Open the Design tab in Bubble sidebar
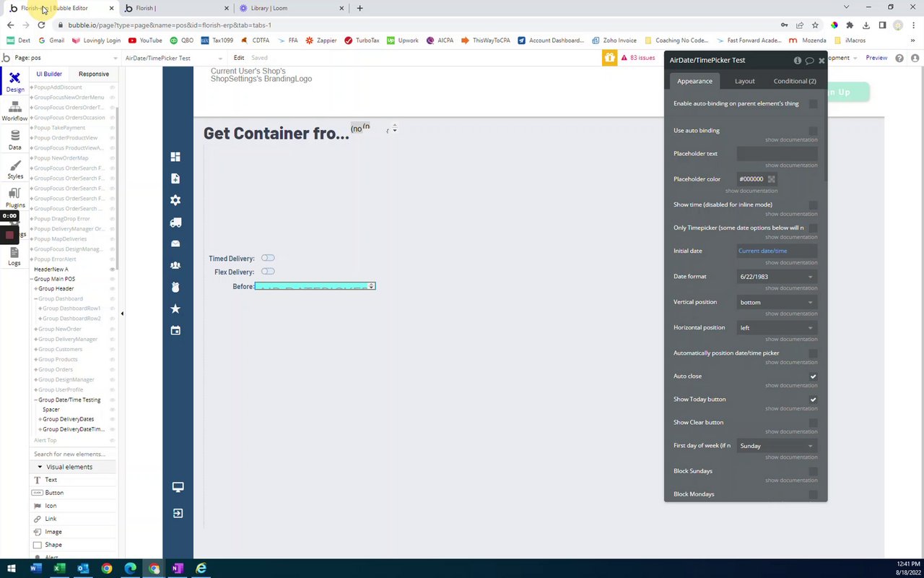 (14, 82)
